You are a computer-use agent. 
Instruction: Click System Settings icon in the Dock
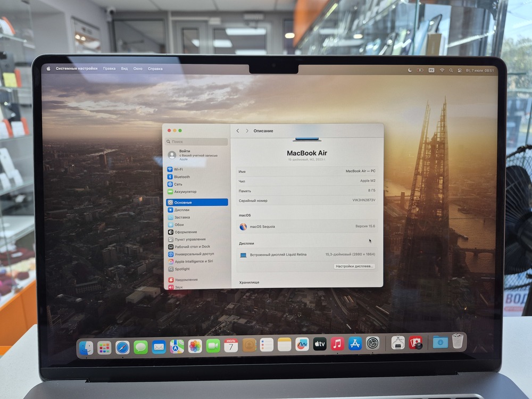point(372,343)
